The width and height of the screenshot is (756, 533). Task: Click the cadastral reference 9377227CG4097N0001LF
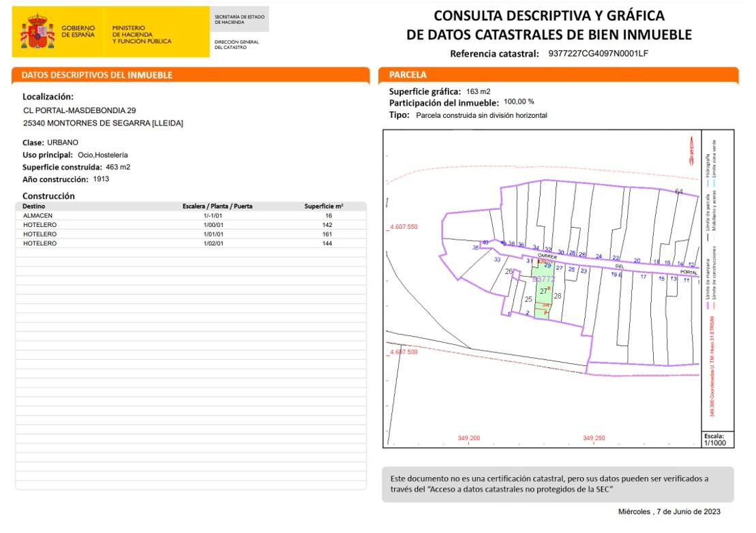598,53
